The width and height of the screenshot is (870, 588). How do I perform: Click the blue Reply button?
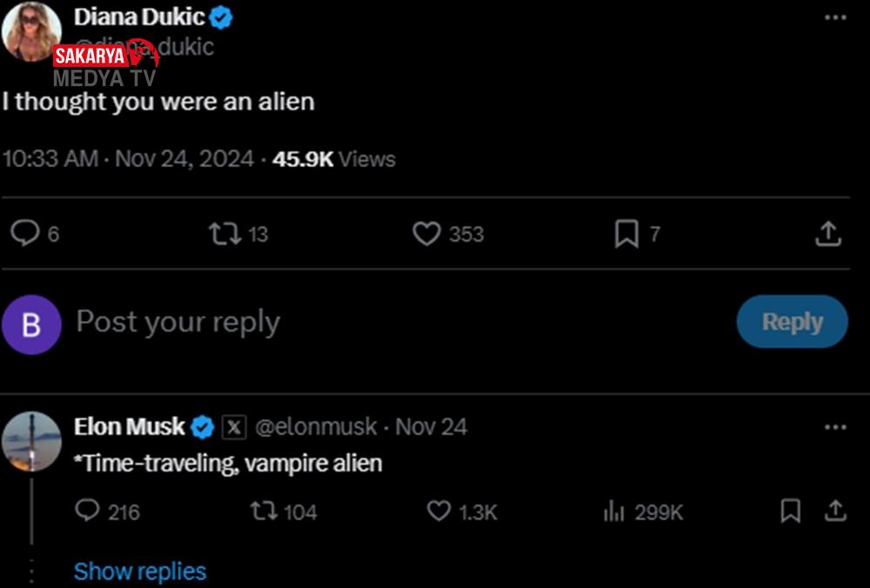pyautogui.click(x=792, y=322)
